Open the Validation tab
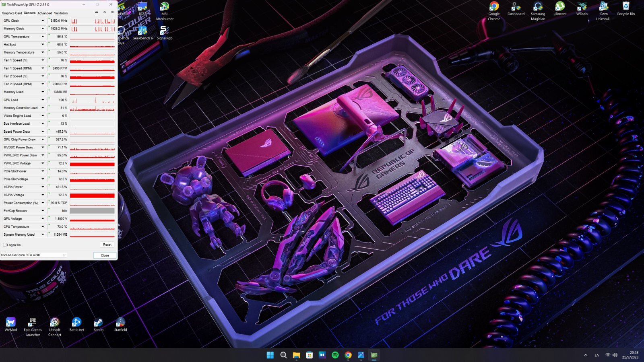644x362 pixels. click(x=61, y=13)
